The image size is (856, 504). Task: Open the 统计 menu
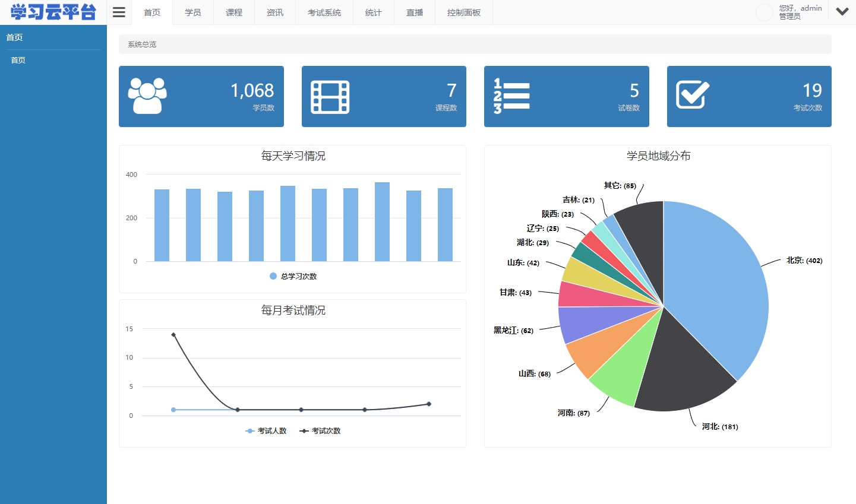pos(373,12)
